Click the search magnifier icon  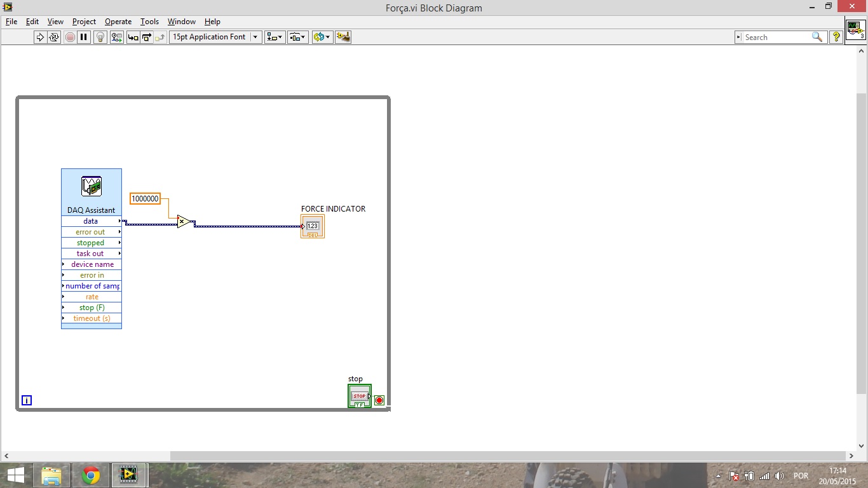point(817,37)
